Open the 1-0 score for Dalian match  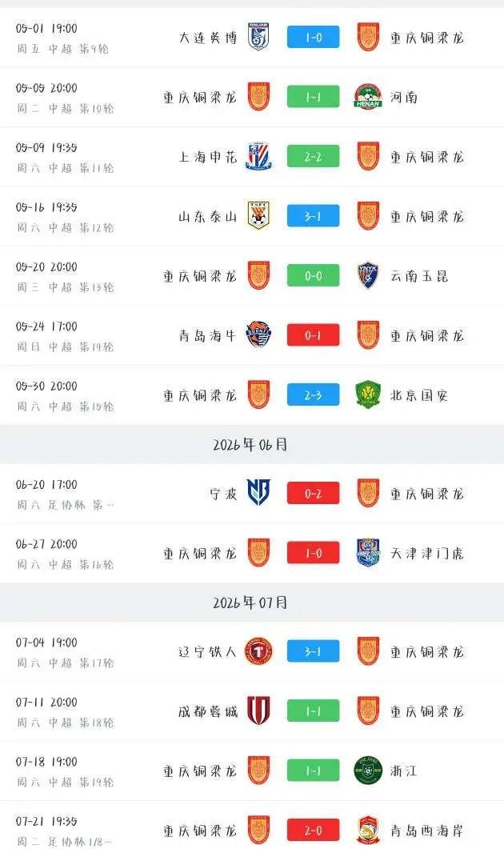click(x=314, y=37)
